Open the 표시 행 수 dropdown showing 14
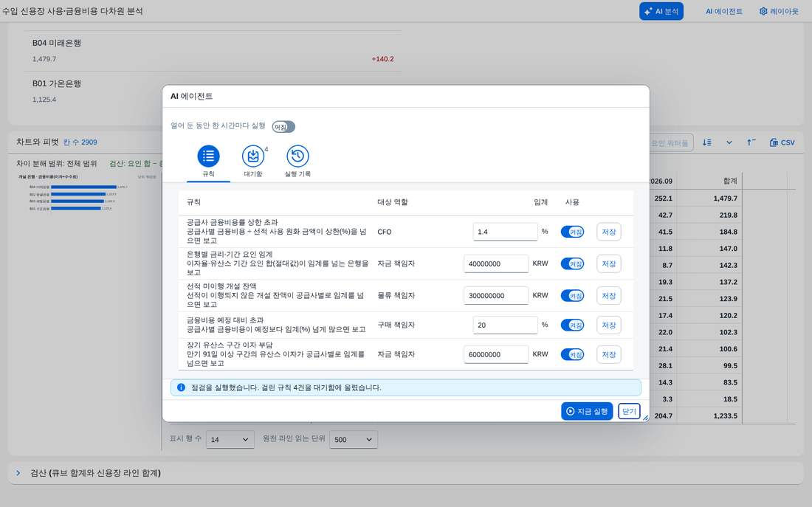The width and height of the screenshot is (812, 507). pyautogui.click(x=230, y=439)
